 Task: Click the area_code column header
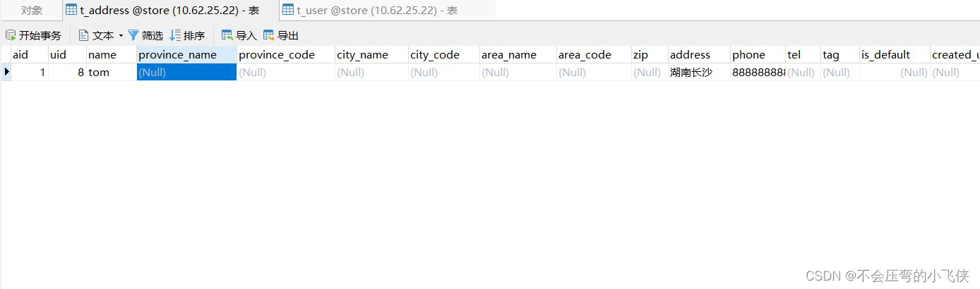pos(594,54)
